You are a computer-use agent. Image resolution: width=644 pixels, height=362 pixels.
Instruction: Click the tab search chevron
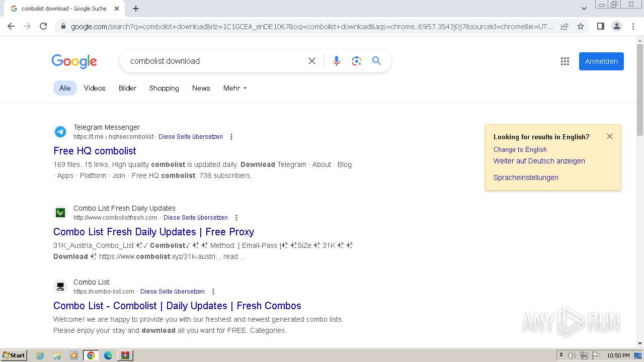pos(584,9)
